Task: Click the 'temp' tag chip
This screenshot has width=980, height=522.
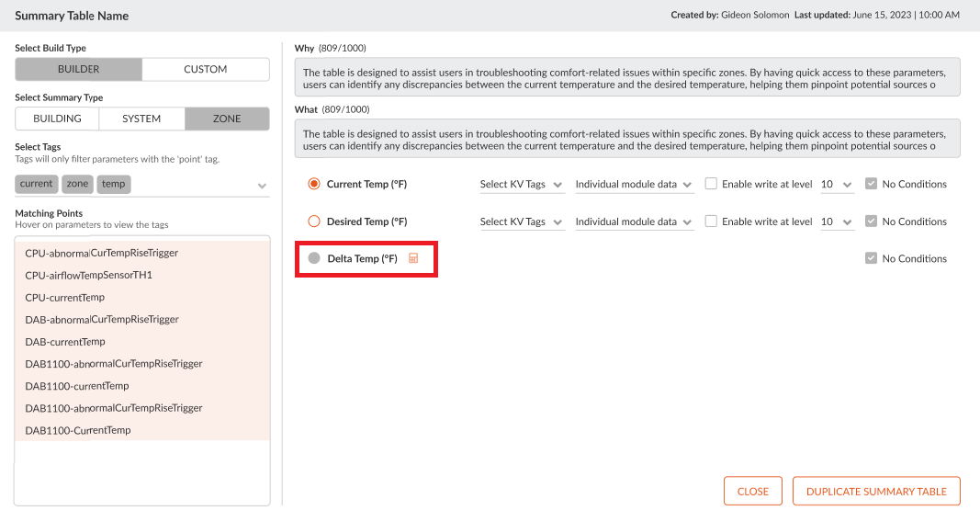Action: click(114, 184)
